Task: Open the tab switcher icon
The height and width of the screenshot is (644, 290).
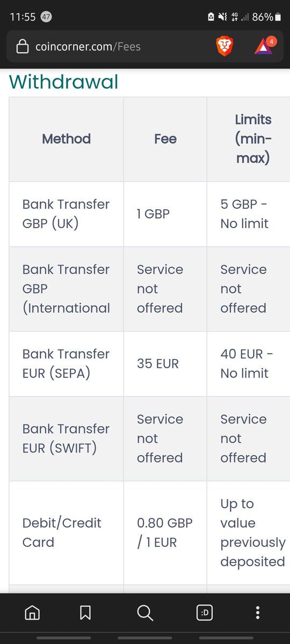Action: tap(205, 612)
